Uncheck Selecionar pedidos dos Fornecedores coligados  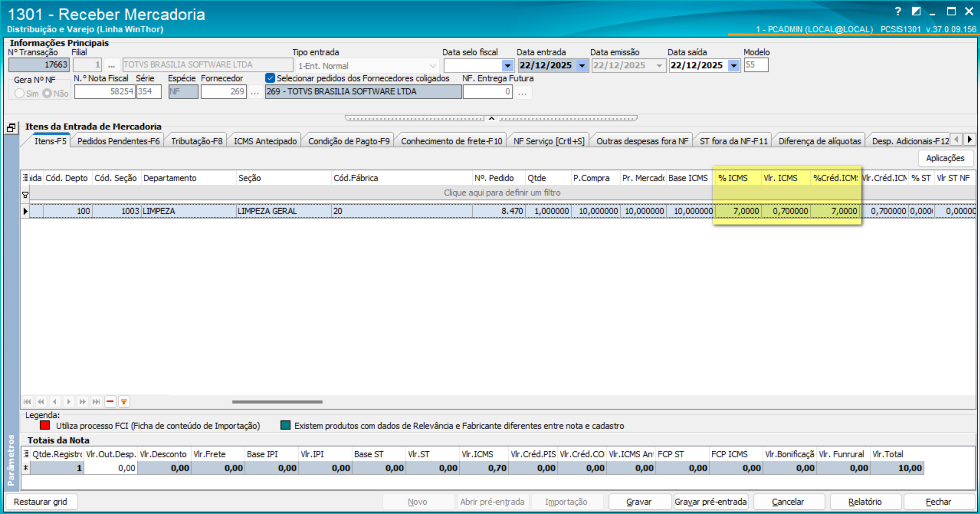269,78
